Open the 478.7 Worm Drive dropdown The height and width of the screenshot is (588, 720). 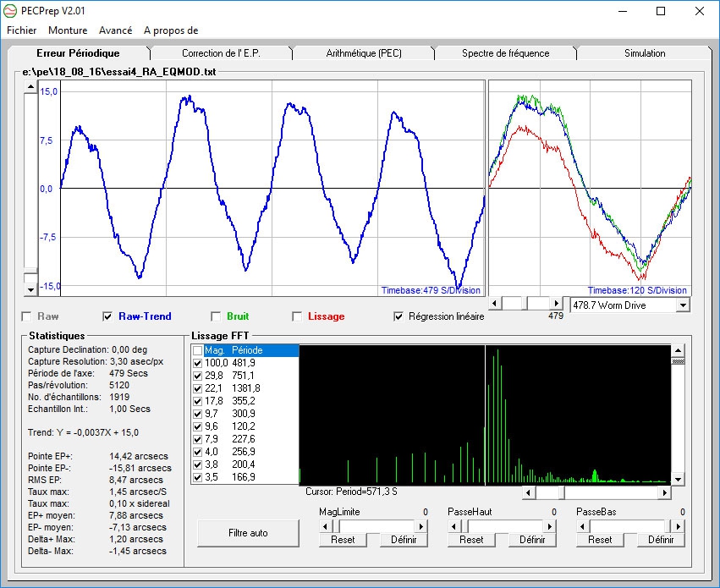point(684,305)
